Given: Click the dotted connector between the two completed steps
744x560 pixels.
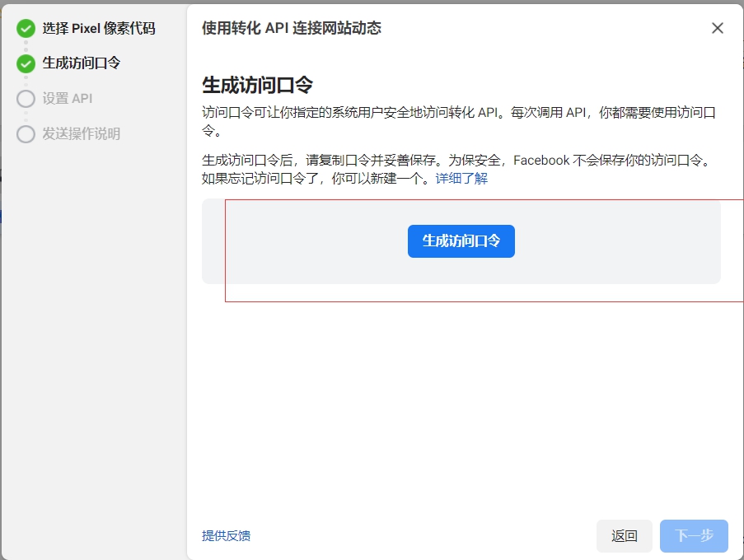Looking at the screenshot, I should point(26,46).
